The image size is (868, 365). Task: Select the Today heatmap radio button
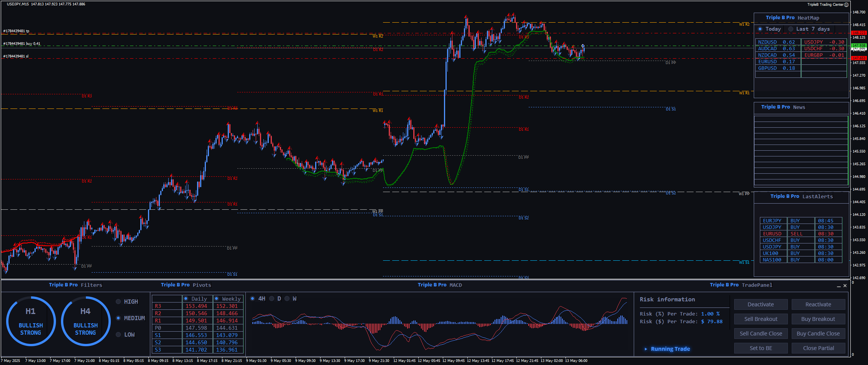(x=760, y=29)
